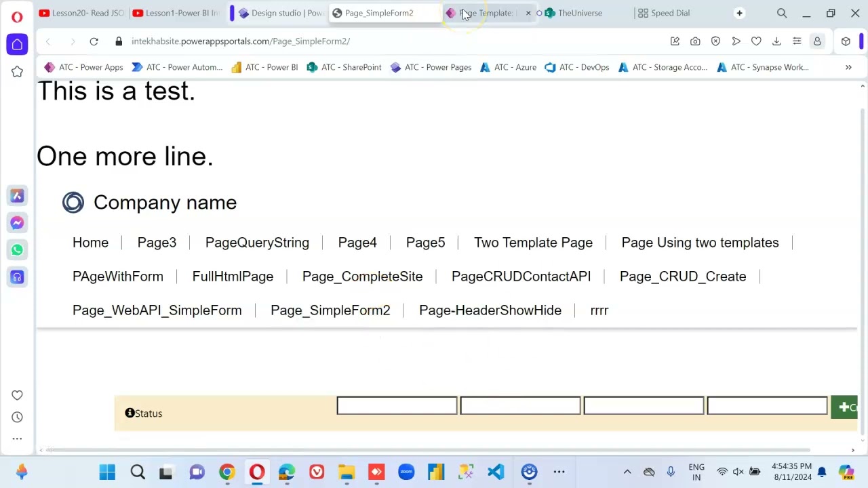Open the Windows Start menu
The height and width of the screenshot is (488, 868).
pyautogui.click(x=107, y=472)
